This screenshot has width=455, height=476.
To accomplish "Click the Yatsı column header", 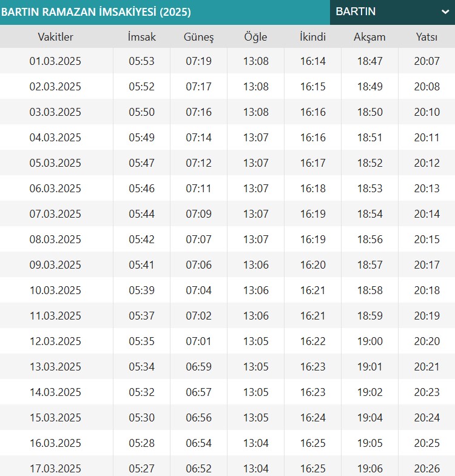I will (x=426, y=37).
